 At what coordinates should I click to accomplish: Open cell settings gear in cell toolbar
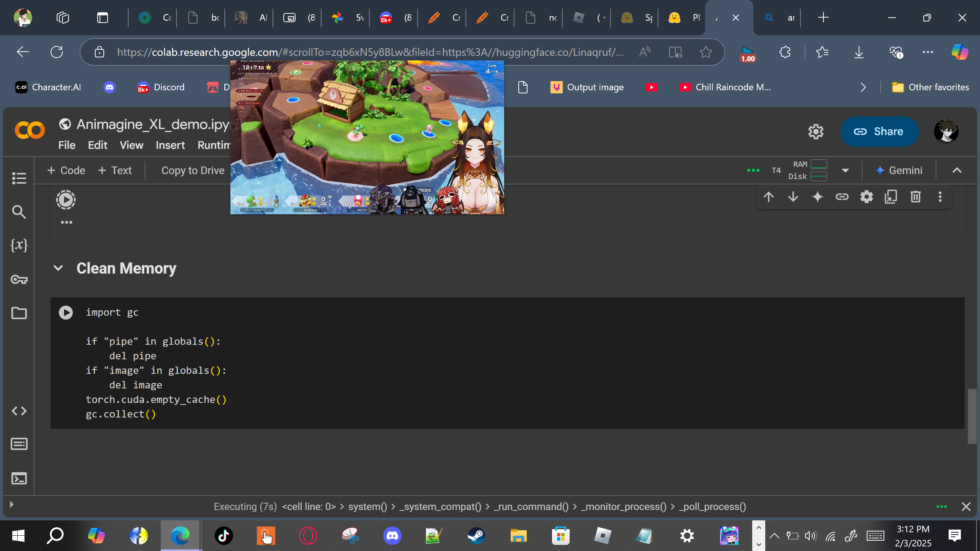point(867,197)
